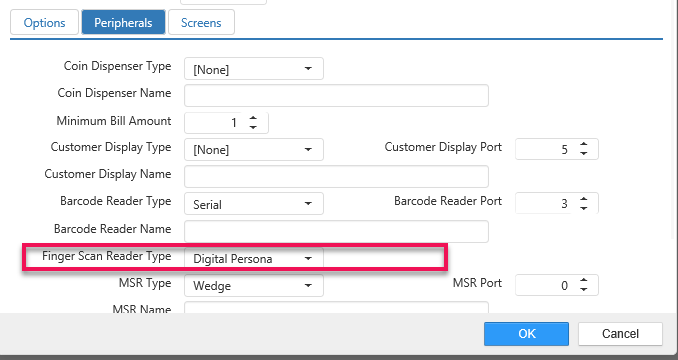Open Coin Dispenser Type dropdown
This screenshot has width=678, height=360.
pos(254,69)
